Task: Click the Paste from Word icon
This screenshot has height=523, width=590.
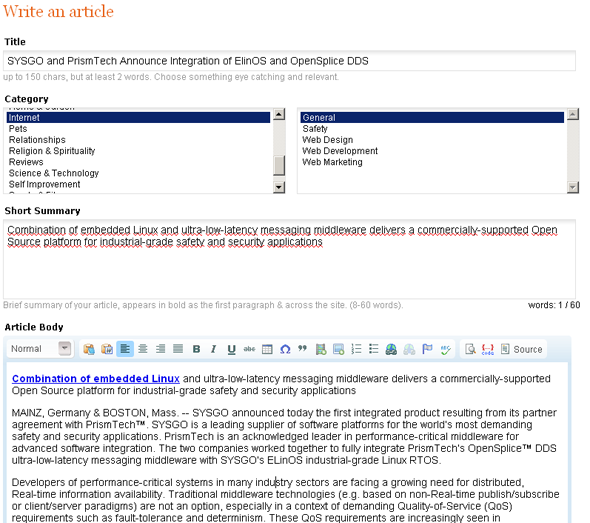Action: [x=107, y=349]
